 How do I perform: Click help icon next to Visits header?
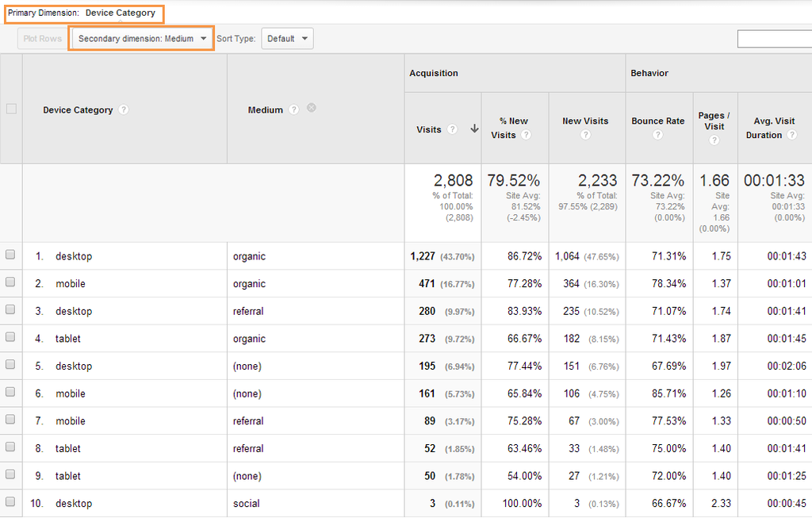452,129
